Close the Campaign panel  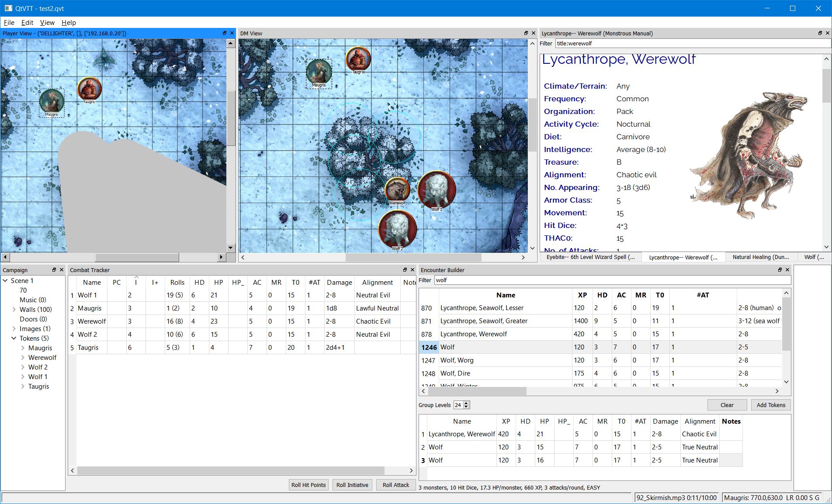[x=62, y=270]
